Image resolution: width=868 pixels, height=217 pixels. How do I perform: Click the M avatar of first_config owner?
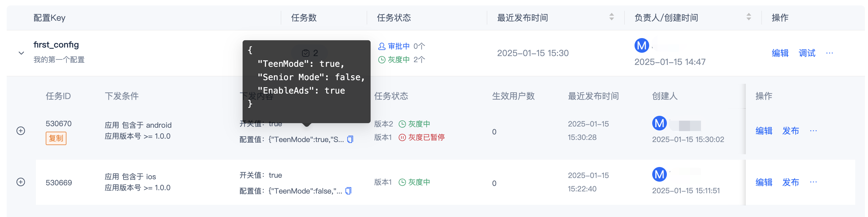[642, 45]
